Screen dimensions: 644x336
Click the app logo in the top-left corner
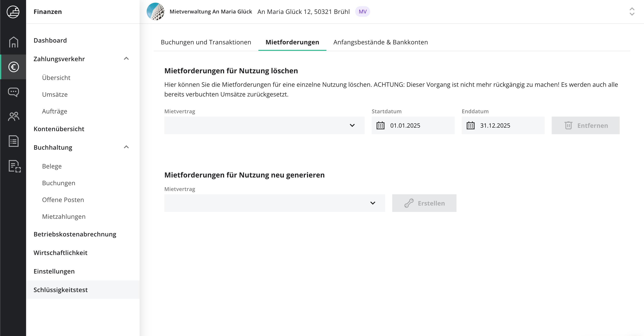[x=13, y=12]
